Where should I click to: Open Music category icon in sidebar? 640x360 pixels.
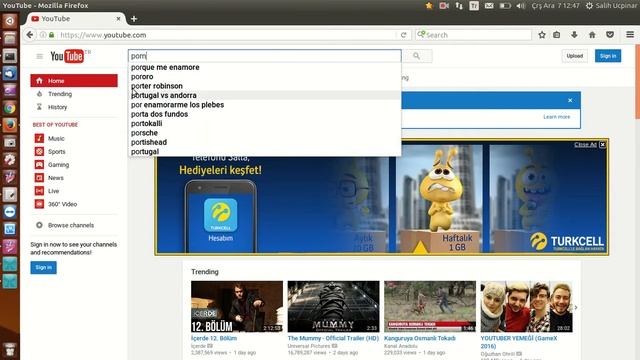[39, 138]
